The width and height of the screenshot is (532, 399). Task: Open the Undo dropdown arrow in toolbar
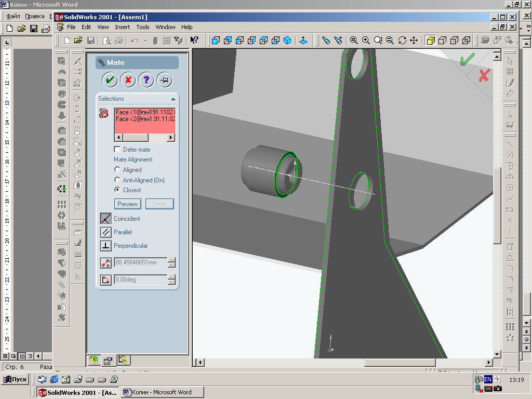[x=145, y=41]
